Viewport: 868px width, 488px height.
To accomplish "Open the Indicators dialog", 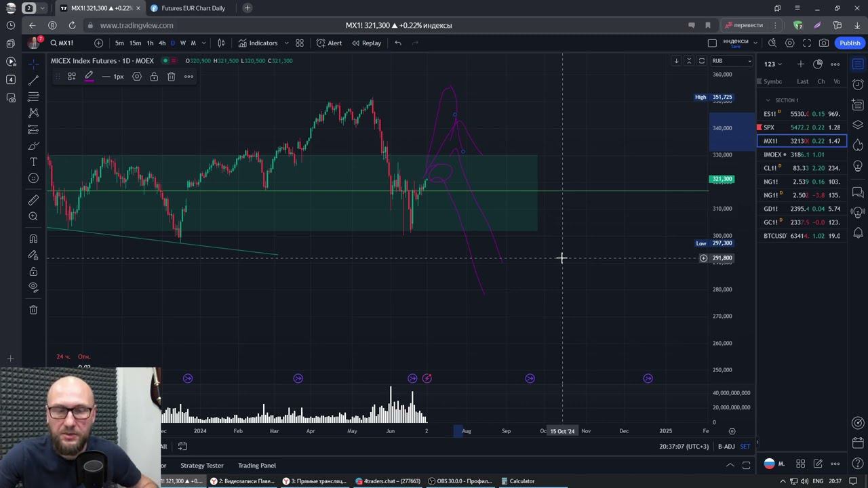I will pos(258,43).
